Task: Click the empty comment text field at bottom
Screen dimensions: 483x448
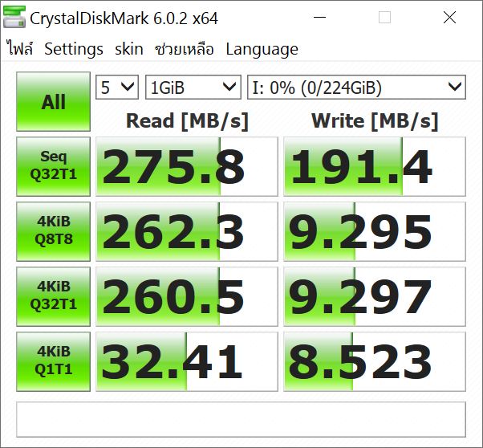Action: click(x=241, y=418)
